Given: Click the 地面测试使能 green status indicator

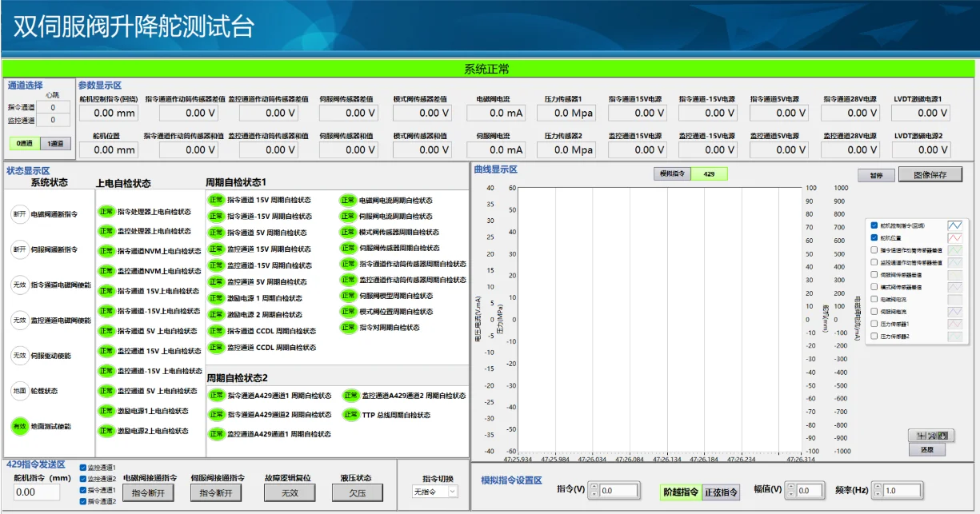Looking at the screenshot, I should [19, 427].
